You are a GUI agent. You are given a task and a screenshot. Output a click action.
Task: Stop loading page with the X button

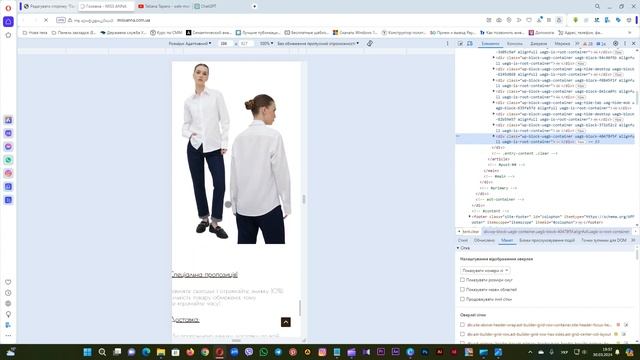coord(46,20)
